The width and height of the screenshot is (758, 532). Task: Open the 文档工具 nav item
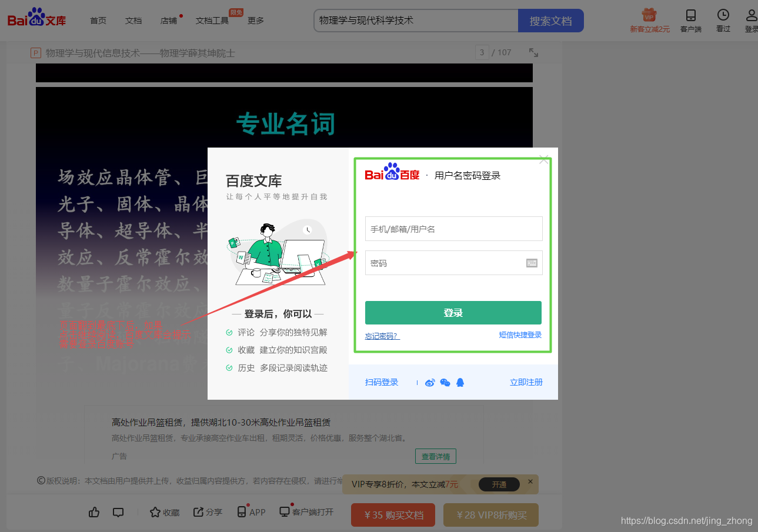212,21
